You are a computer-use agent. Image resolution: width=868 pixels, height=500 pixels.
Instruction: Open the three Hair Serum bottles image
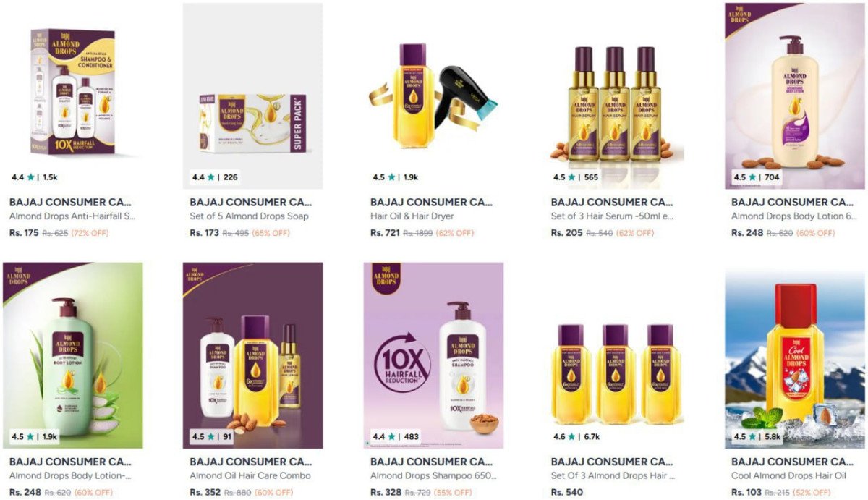click(614, 96)
